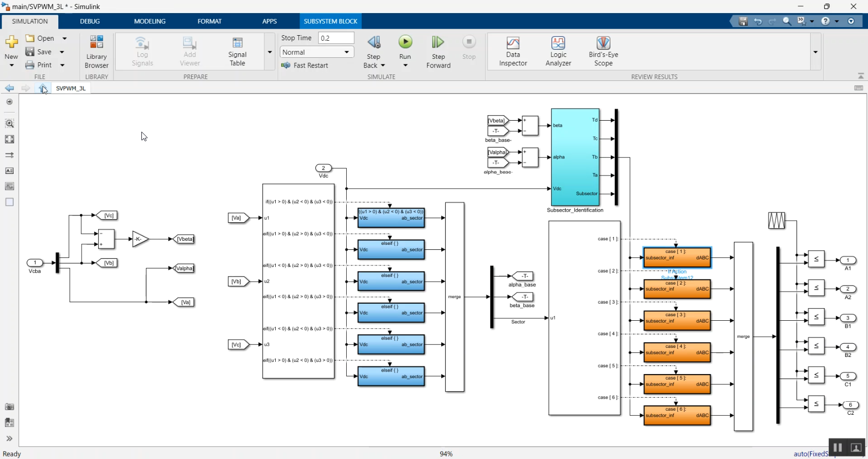Click the Step Back icon

[x=374, y=42]
